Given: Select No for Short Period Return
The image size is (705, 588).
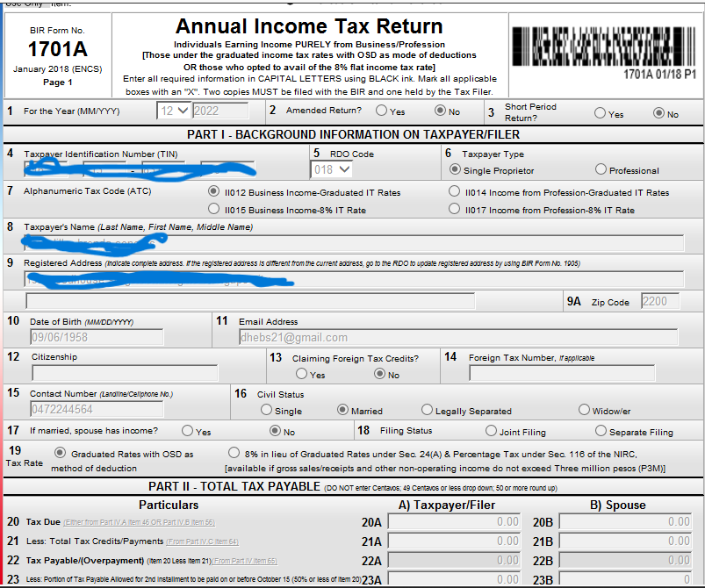Looking at the screenshot, I should coord(658,113).
